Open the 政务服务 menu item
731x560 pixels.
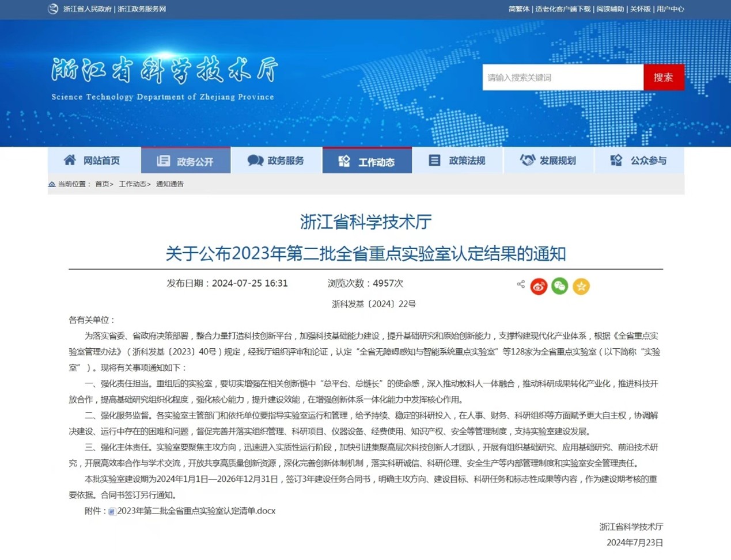(277, 160)
